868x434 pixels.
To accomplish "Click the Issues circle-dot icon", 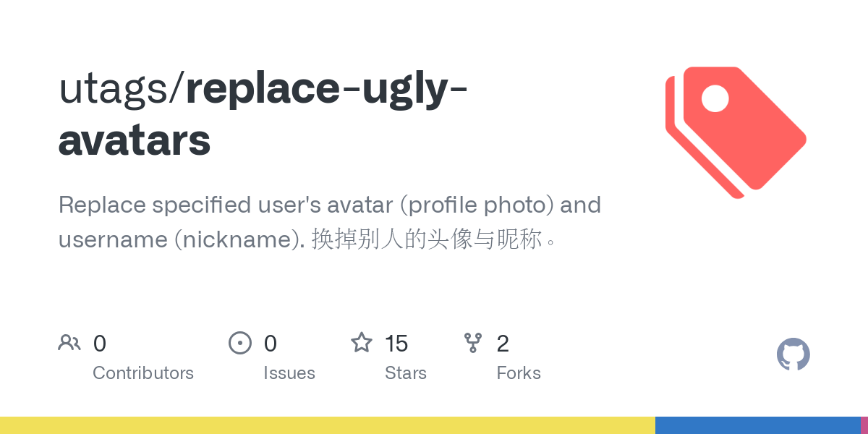I will (240, 342).
